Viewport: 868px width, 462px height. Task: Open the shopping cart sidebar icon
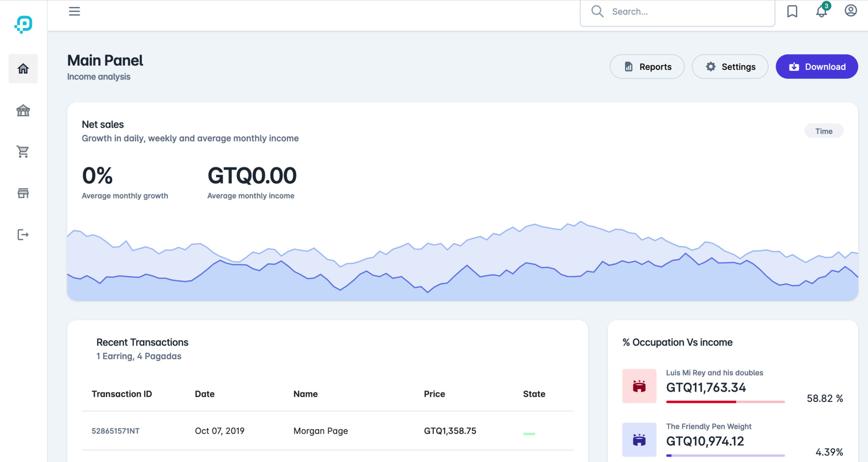23,152
